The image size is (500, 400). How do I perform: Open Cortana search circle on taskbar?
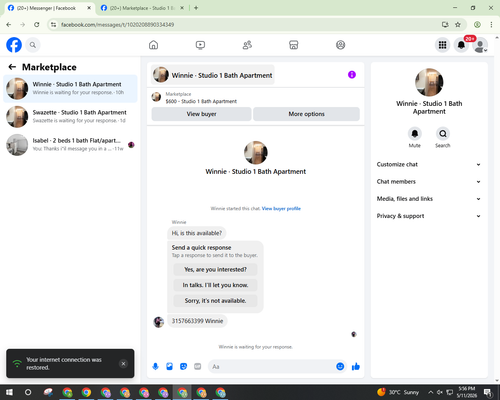28,392
